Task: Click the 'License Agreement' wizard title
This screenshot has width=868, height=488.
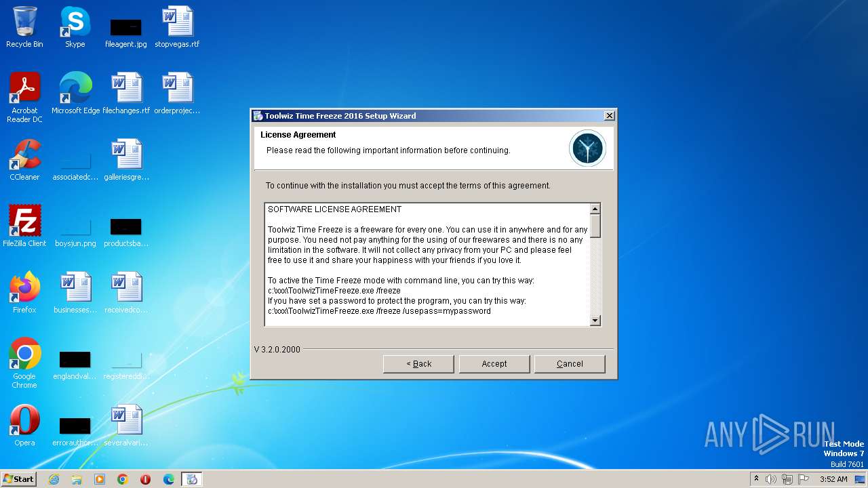Action: click(298, 135)
